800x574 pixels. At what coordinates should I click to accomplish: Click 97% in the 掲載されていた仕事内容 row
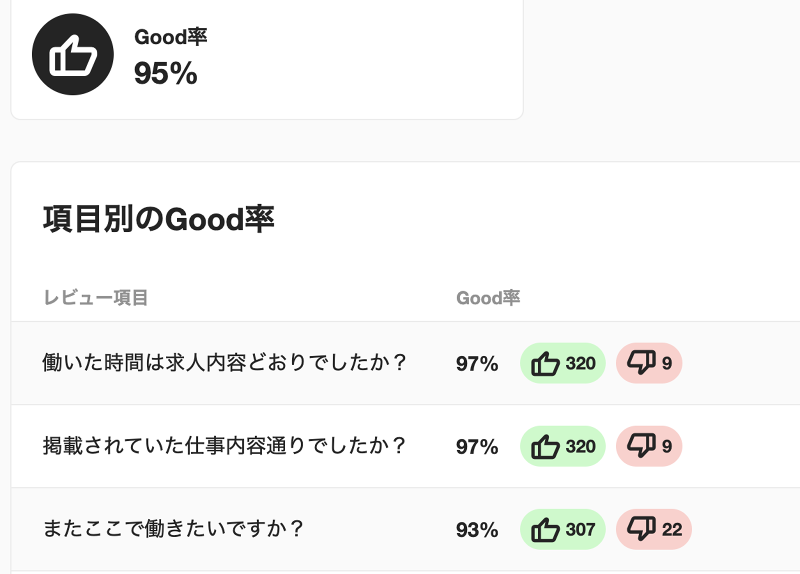[477, 446]
